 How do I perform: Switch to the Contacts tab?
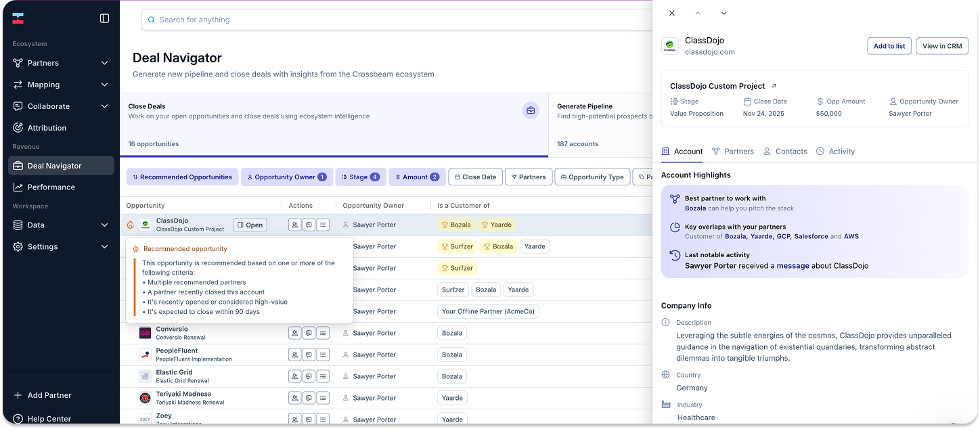click(785, 151)
